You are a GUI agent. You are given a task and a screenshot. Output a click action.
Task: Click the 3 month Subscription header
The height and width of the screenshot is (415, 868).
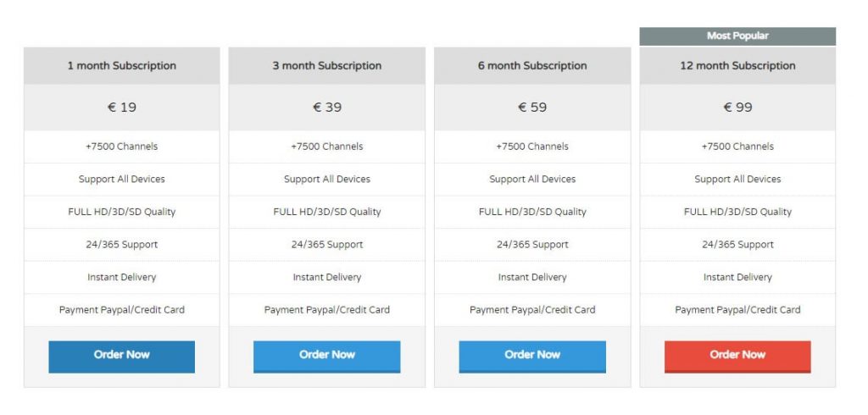pyautogui.click(x=326, y=65)
